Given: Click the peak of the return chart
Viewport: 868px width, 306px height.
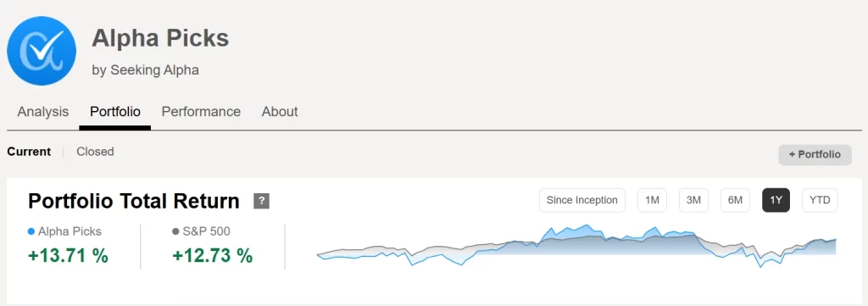Looking at the screenshot, I should point(587,225).
